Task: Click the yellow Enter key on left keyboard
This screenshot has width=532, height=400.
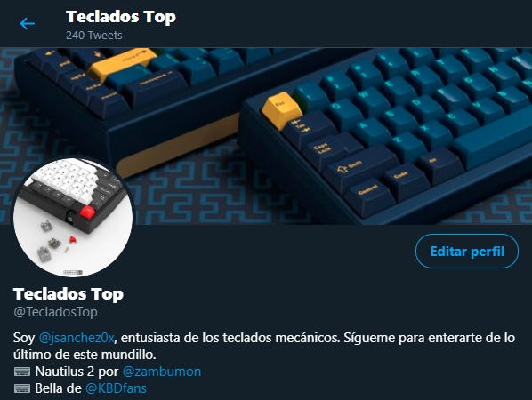Action: pyautogui.click(x=122, y=64)
